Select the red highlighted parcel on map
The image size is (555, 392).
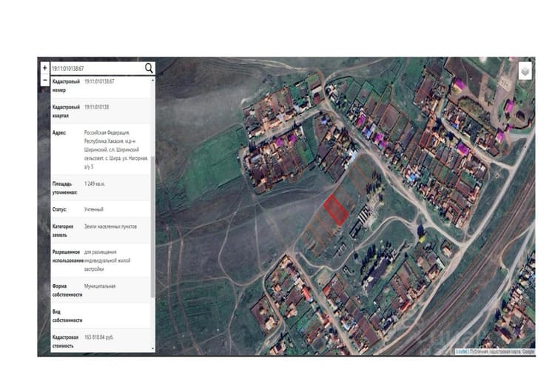pyautogui.click(x=335, y=210)
